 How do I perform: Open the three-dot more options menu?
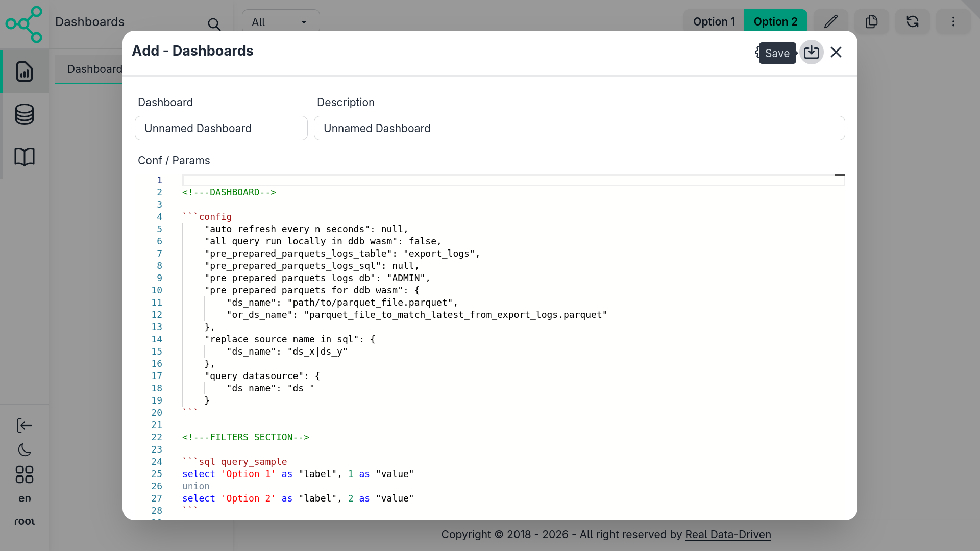point(953,21)
